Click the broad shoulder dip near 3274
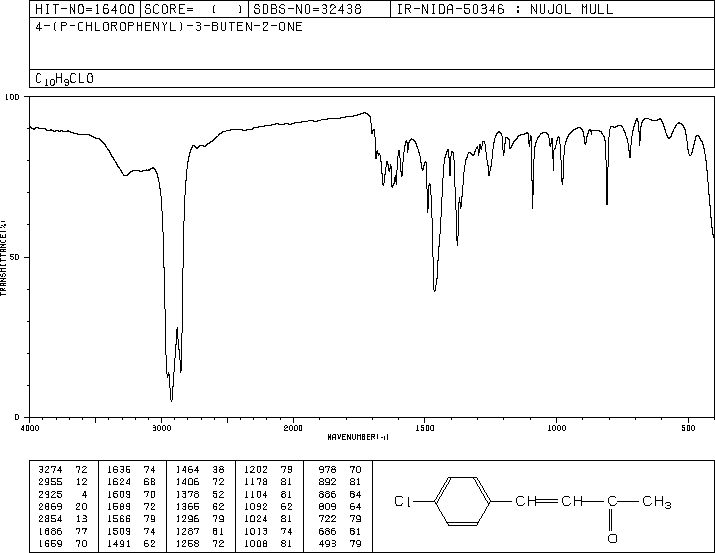The width and height of the screenshot is (715, 553). 125,175
